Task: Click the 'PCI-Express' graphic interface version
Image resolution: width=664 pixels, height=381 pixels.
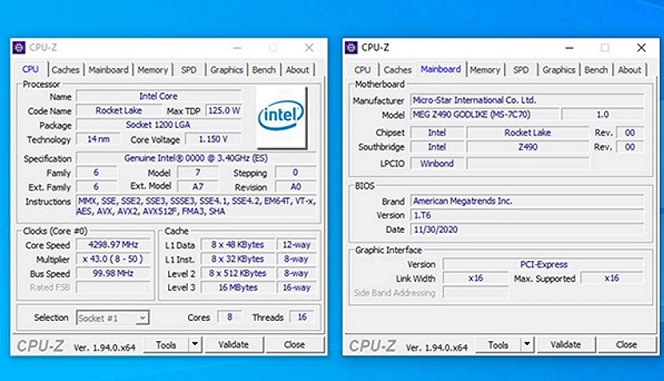Action: tap(543, 265)
